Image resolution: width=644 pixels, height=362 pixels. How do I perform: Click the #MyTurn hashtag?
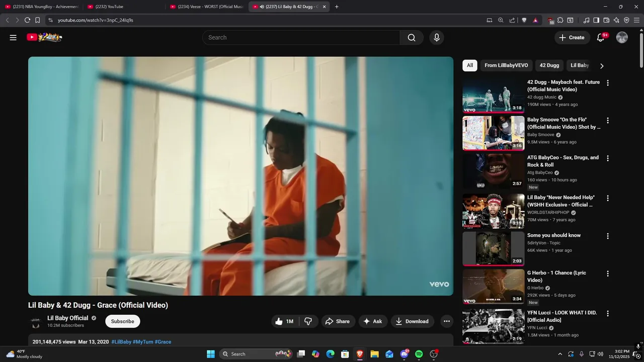click(x=143, y=342)
